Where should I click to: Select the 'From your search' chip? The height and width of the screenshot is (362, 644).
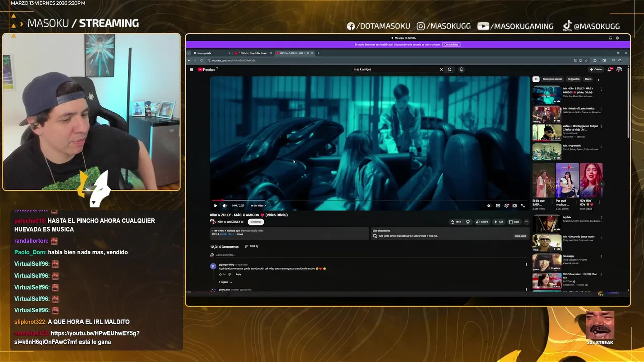pyautogui.click(x=552, y=79)
